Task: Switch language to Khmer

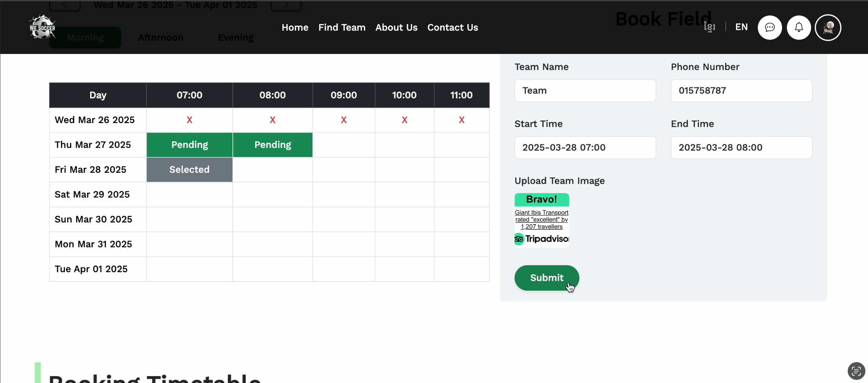Action: tap(710, 27)
